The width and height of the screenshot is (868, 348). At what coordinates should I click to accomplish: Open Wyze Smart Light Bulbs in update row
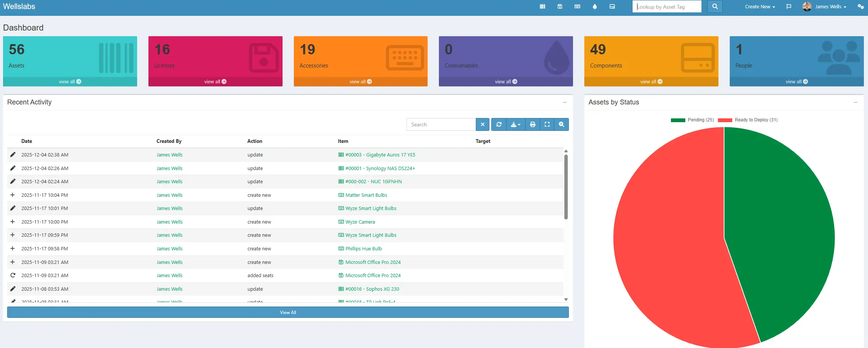click(x=371, y=208)
